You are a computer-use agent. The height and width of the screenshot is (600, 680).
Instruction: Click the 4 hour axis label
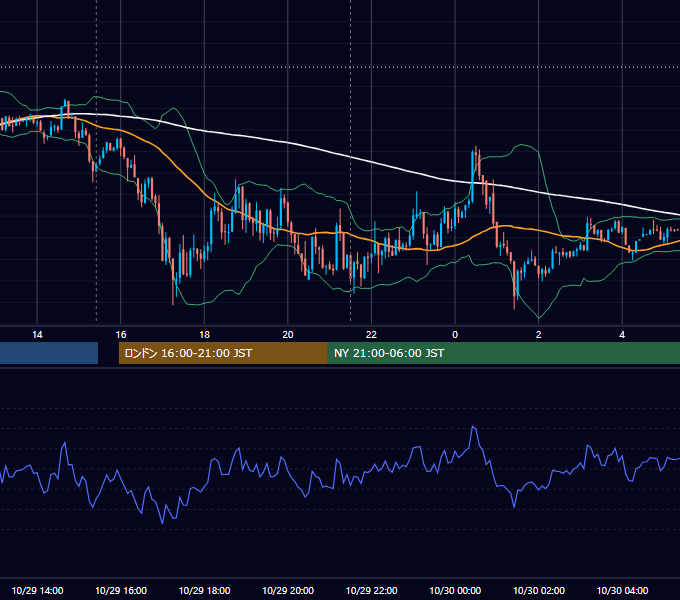pyautogui.click(x=622, y=334)
